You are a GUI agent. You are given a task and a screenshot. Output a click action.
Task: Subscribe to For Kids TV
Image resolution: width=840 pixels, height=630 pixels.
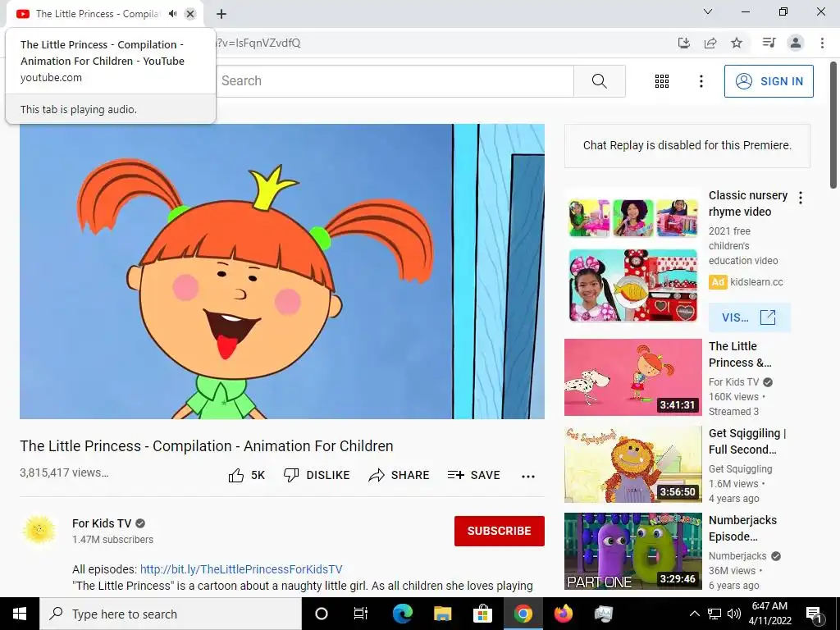[500, 531]
